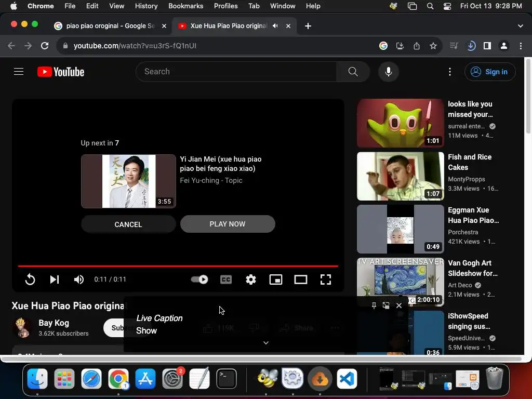532x399 pixels.
Task: Open Finder from the dock
Action: [37, 379]
